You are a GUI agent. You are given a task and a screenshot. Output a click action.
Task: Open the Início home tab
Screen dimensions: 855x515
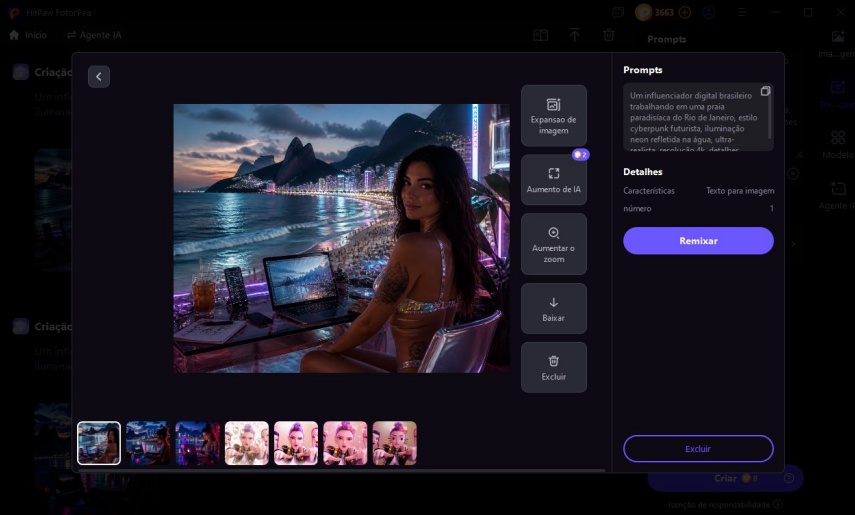tap(28, 35)
